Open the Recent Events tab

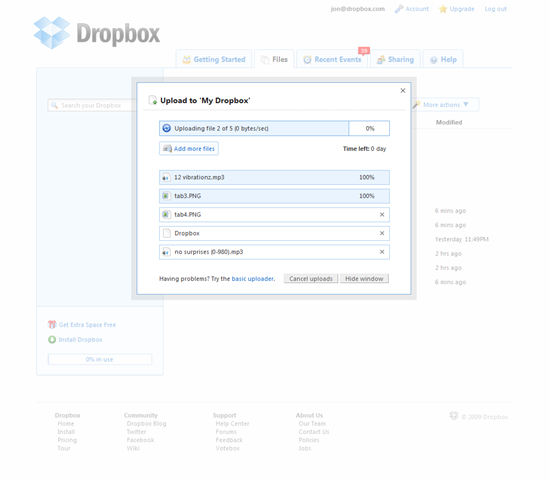point(332,59)
